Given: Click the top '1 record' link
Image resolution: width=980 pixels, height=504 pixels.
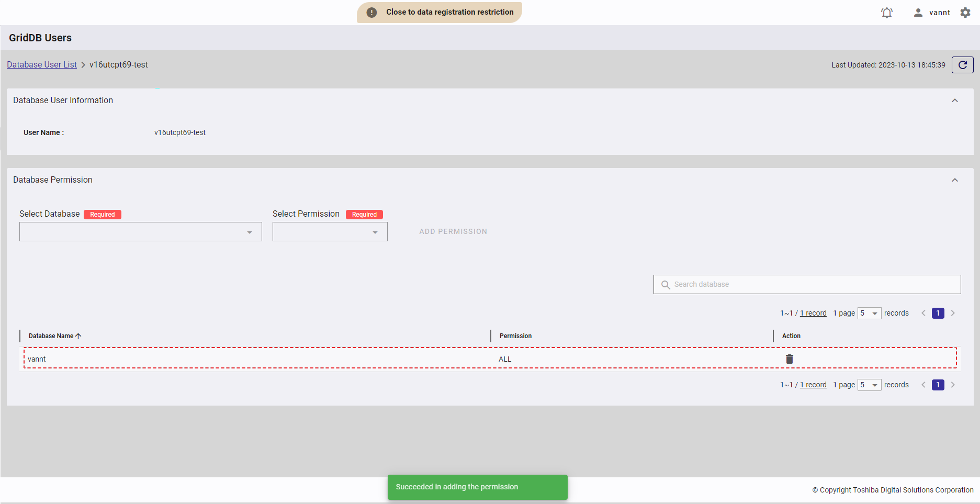Looking at the screenshot, I should click(x=813, y=313).
